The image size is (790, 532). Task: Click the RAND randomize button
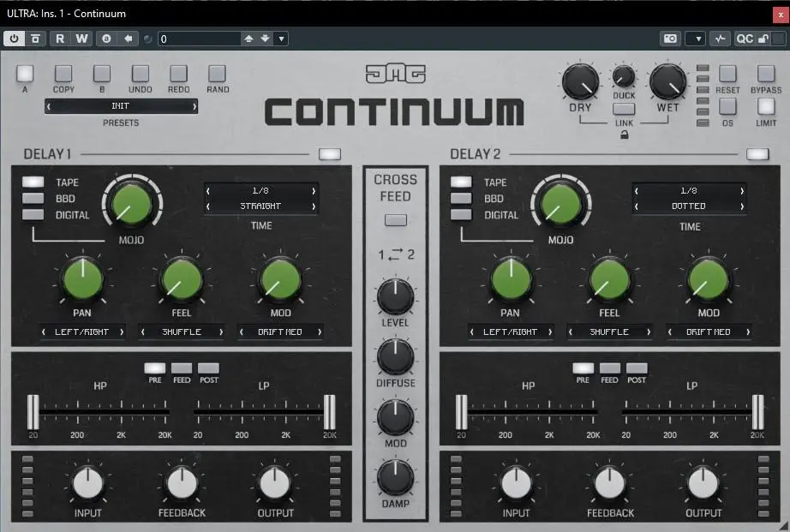click(217, 74)
